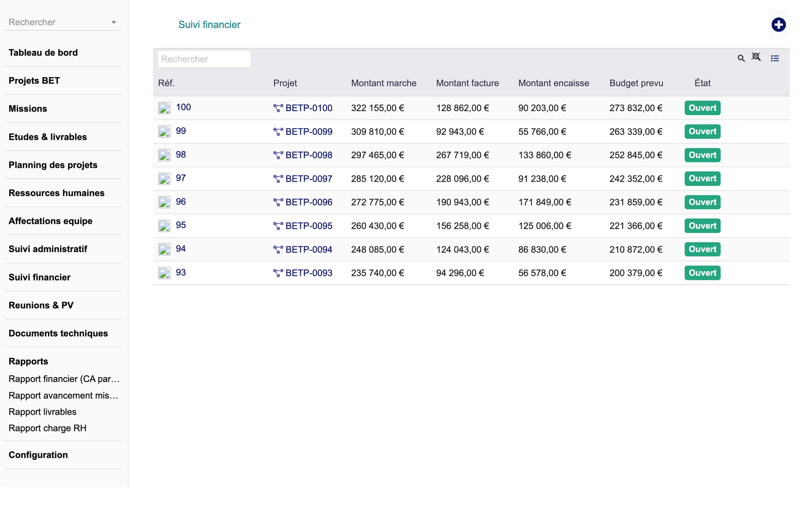Screen dimensions: 812x522
Task: Sort by Réf. column header
Action: 166,83
